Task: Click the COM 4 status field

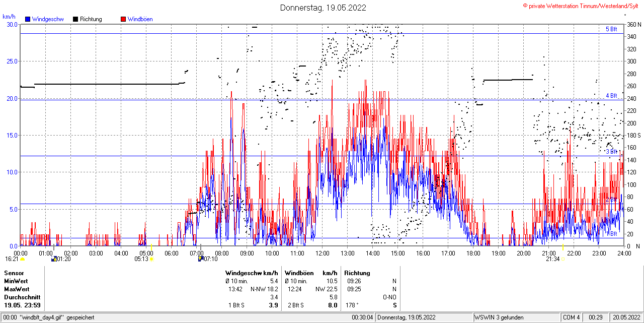Action: click(572, 317)
